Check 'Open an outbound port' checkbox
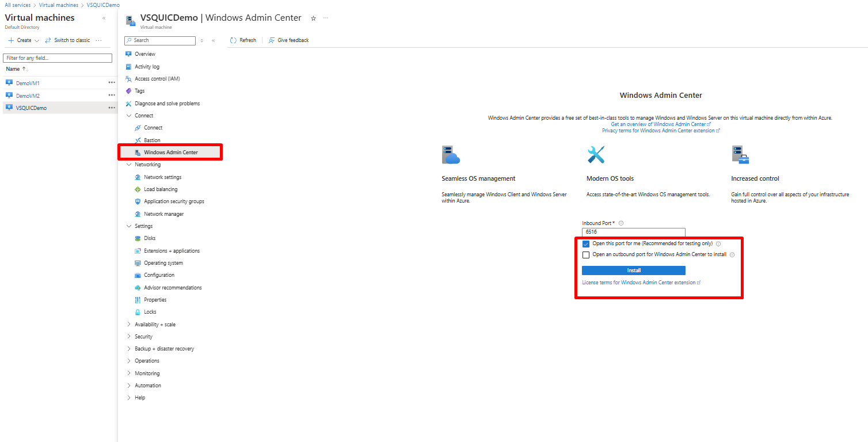This screenshot has height=442, width=868. 586,255
